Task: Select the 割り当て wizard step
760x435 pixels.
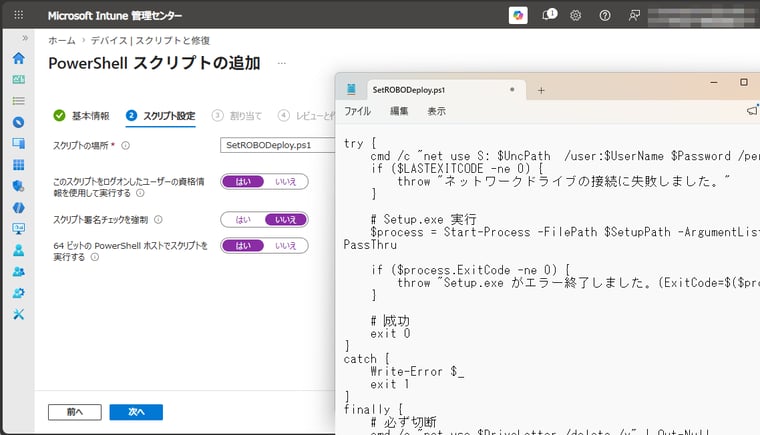Action: pyautogui.click(x=237, y=116)
